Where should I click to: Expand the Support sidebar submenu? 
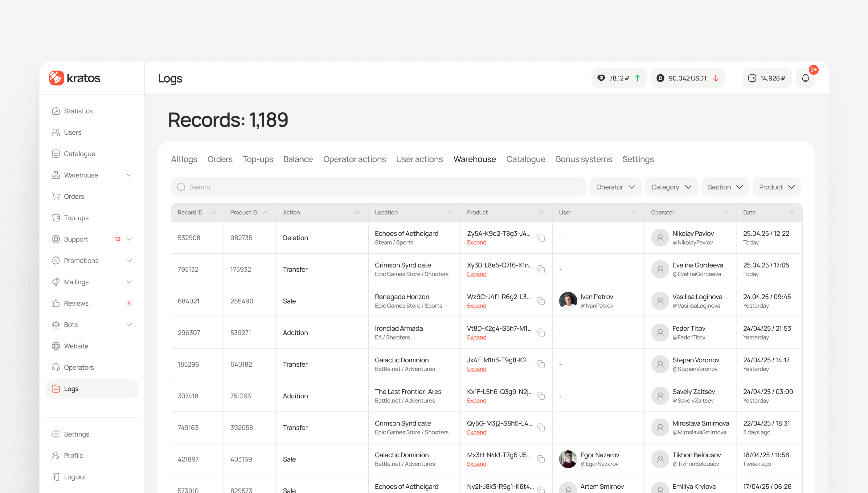[129, 239]
